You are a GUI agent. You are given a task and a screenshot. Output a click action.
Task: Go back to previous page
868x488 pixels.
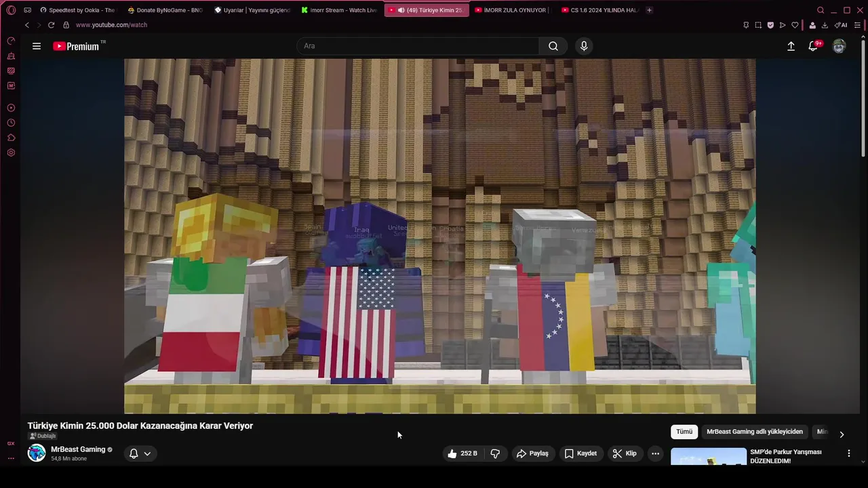click(x=27, y=25)
